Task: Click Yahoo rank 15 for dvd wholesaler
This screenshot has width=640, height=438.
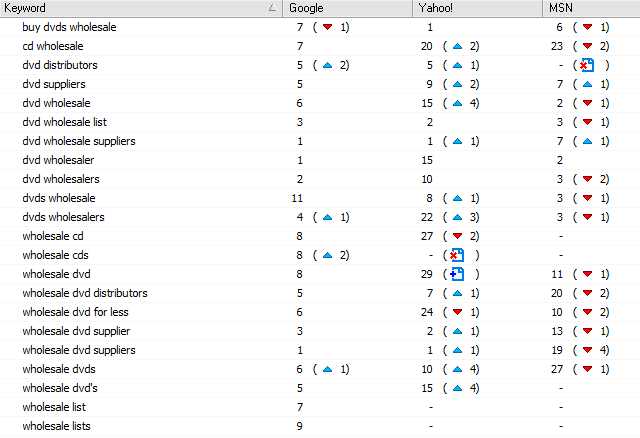Action: point(427,160)
